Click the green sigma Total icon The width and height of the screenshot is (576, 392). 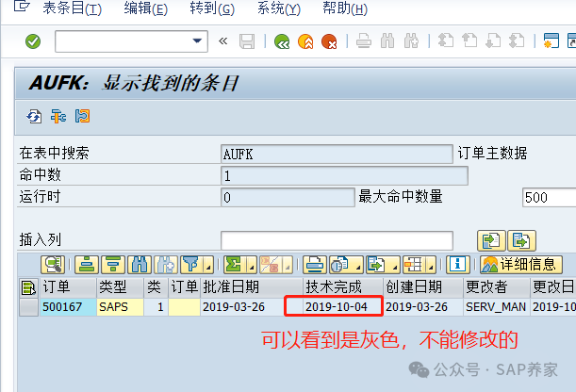pos(235,265)
